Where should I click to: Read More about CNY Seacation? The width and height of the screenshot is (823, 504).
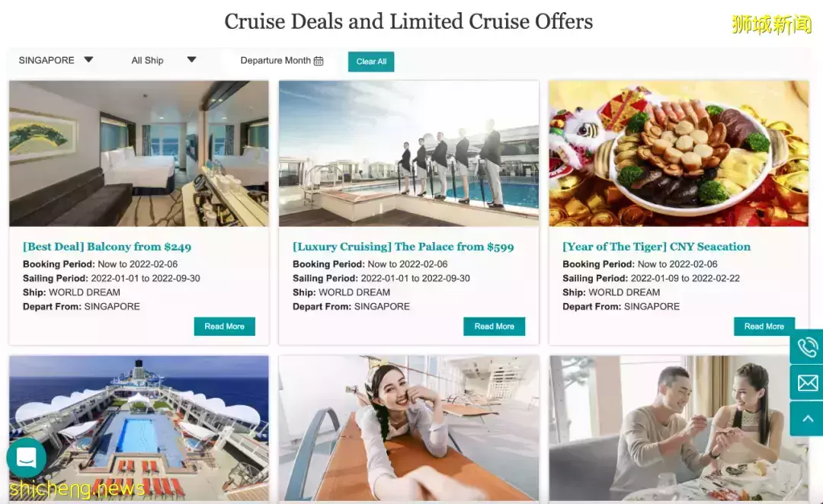[x=764, y=326]
